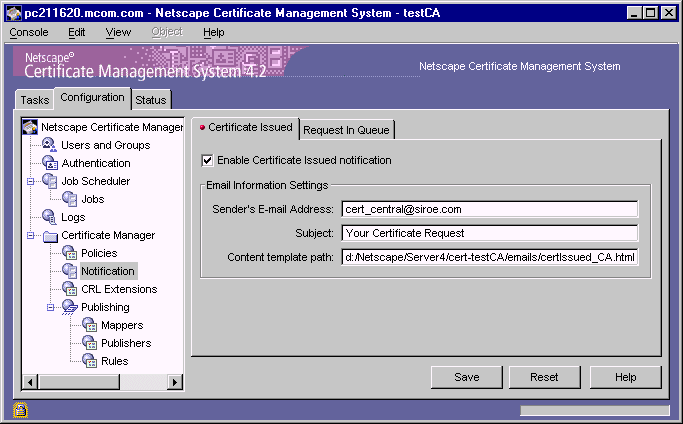Click the Content template path field

(490, 257)
